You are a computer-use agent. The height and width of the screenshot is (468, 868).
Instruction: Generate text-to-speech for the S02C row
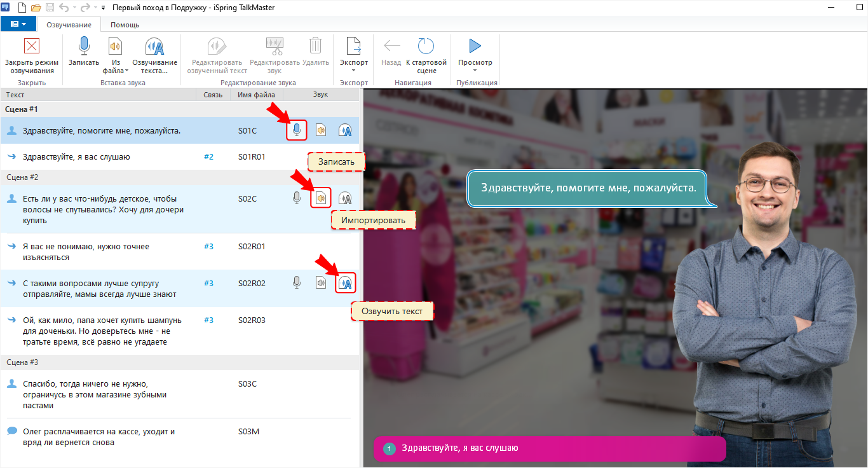[345, 198]
